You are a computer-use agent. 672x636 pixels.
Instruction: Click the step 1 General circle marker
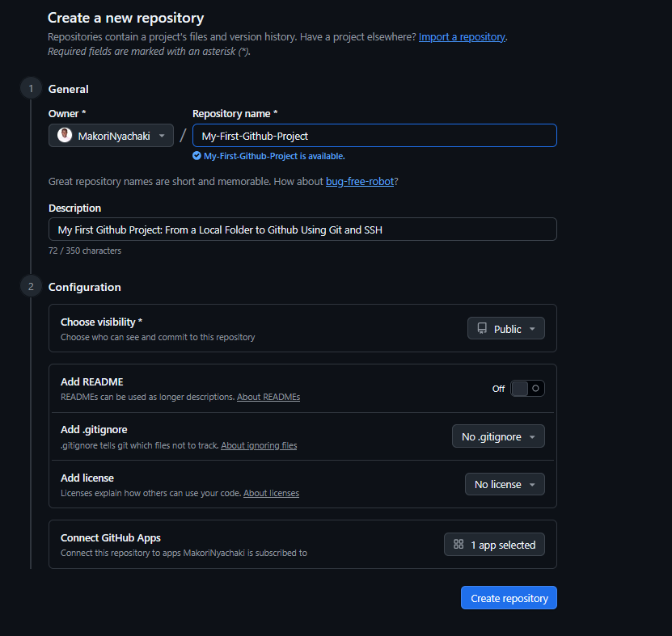pos(31,89)
